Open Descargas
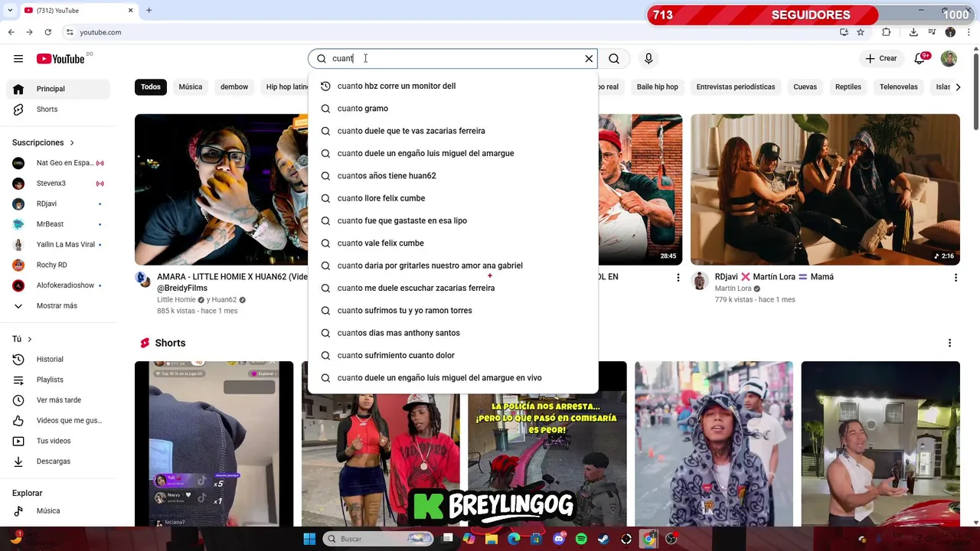980x551 pixels. tap(58, 461)
